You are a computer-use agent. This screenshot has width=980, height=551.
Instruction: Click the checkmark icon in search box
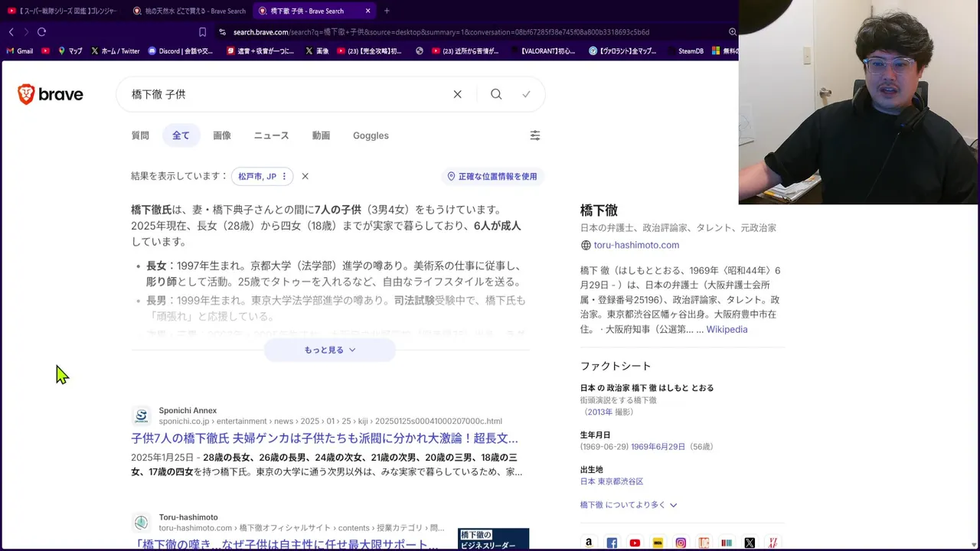coord(526,94)
